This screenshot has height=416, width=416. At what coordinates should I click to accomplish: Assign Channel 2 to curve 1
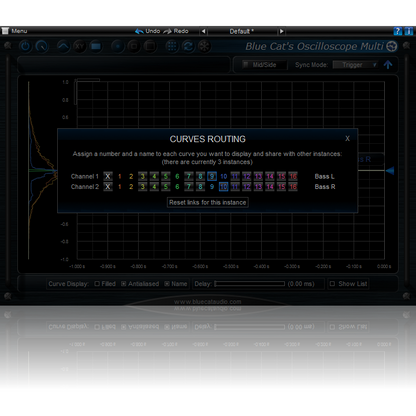tap(120, 187)
